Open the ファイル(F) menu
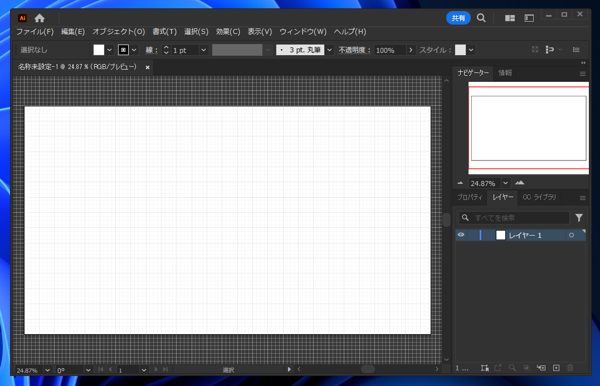This screenshot has width=600, height=386. click(x=34, y=32)
